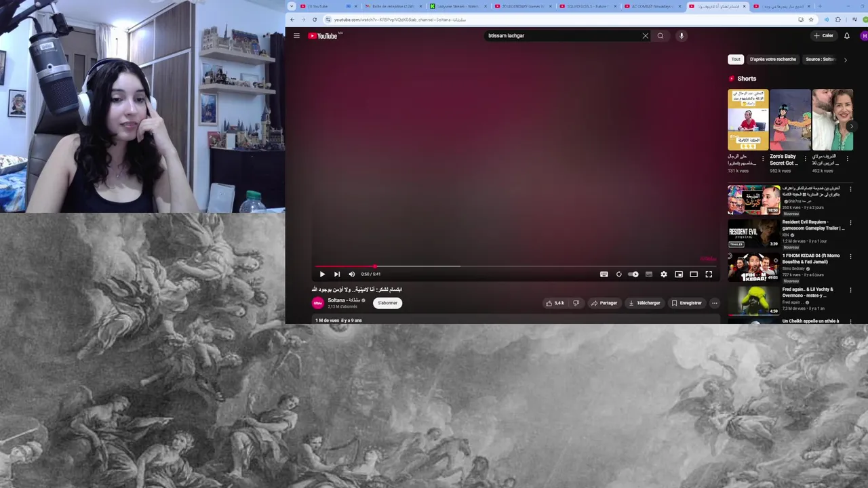This screenshot has width=868, height=488.
Task: Open the YouTube hamburger guide menu
Action: [x=296, y=36]
